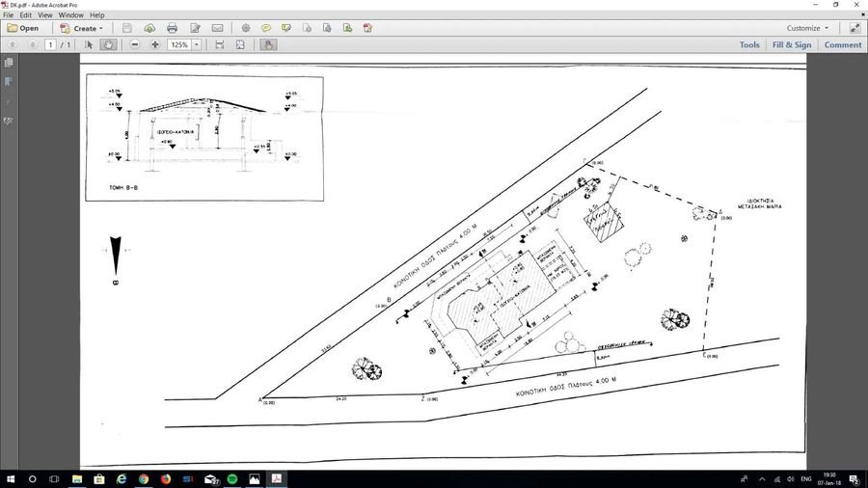Viewport: 868px width, 488px height.
Task: Send file by email envelope icon
Action: click(x=217, y=28)
